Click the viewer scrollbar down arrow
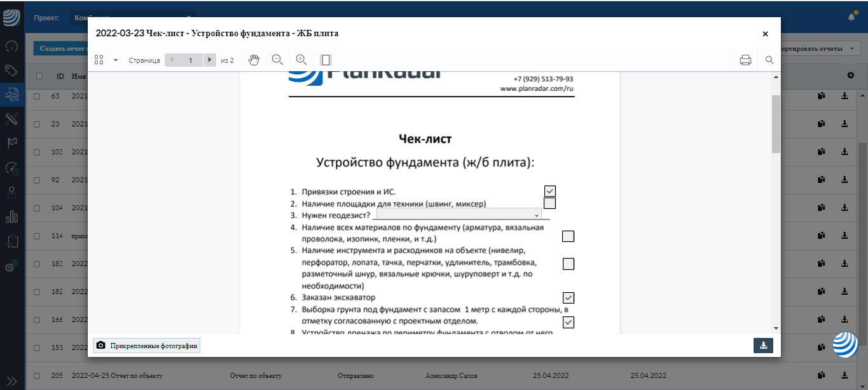Screen dimensions: 868x390 (776, 328)
